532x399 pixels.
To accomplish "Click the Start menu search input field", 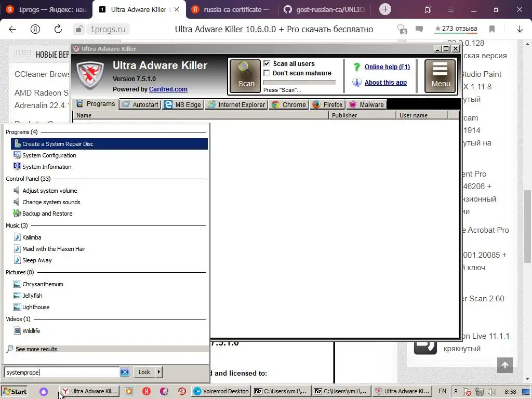I will (61, 372).
